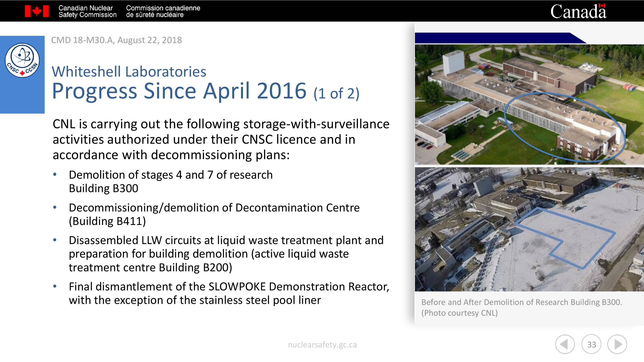Select the SLOWPOKE Demonstration Reactor bullet

point(229,293)
